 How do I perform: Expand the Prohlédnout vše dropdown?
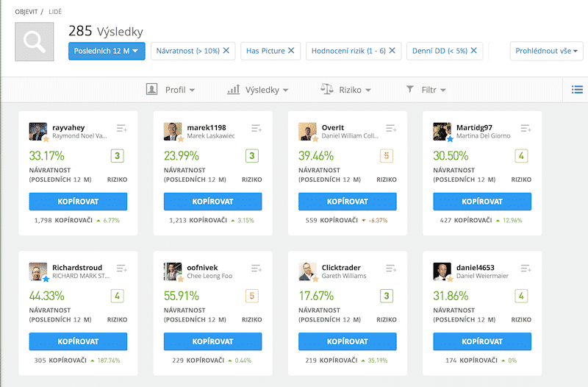coord(546,51)
